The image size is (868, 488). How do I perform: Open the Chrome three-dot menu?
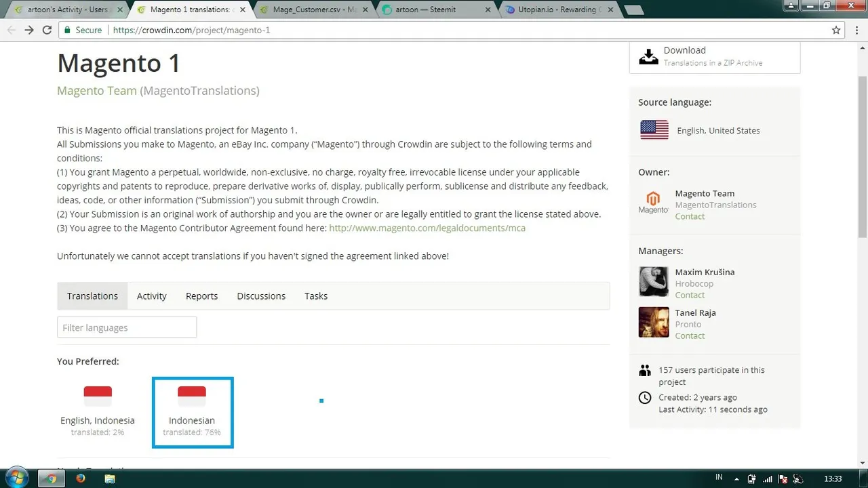tap(856, 30)
